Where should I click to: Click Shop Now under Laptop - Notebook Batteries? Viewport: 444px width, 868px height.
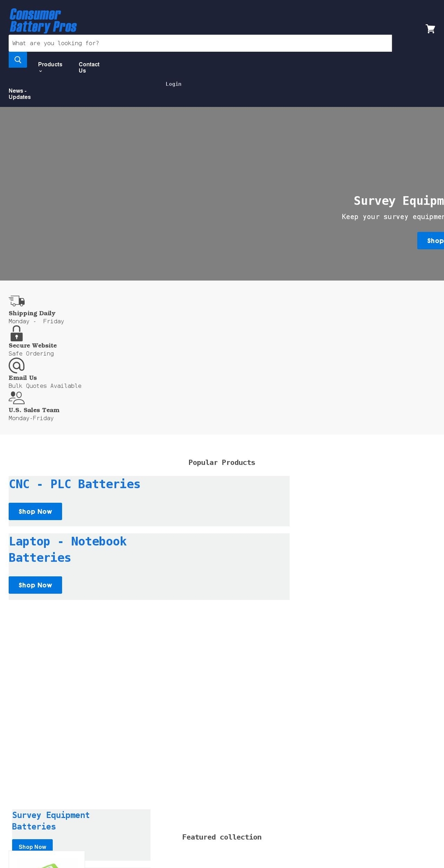click(x=35, y=585)
